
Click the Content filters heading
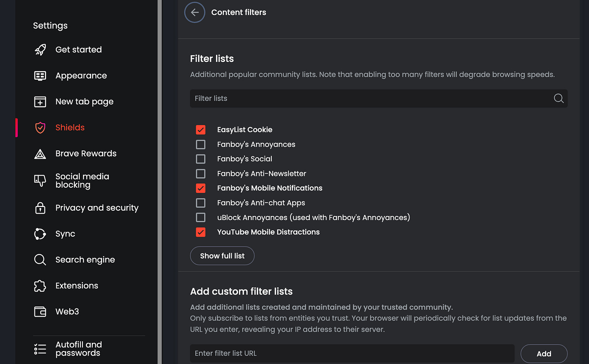click(x=239, y=13)
